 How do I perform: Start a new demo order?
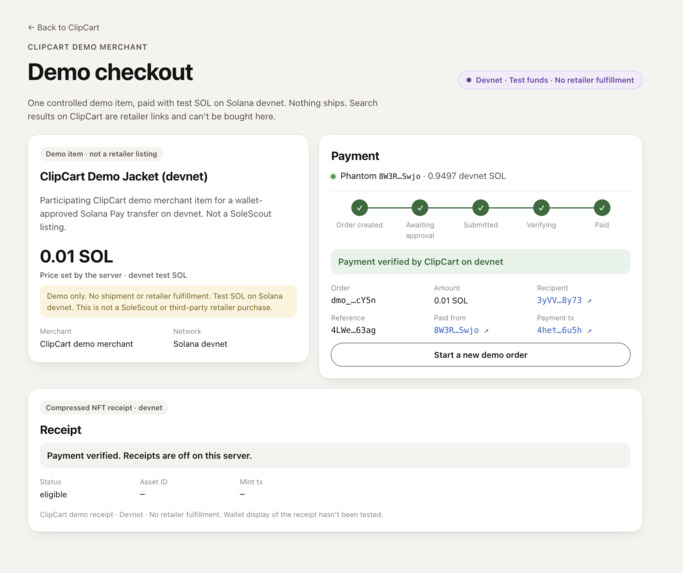(480, 355)
